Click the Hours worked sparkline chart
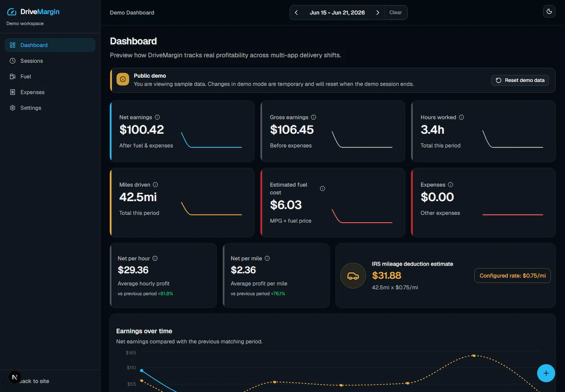 [512, 139]
